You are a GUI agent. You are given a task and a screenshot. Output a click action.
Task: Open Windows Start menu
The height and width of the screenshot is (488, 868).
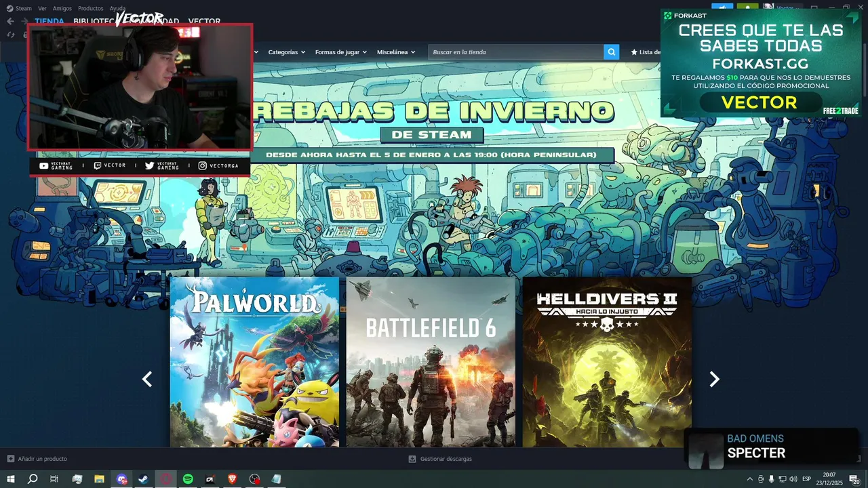point(11,479)
